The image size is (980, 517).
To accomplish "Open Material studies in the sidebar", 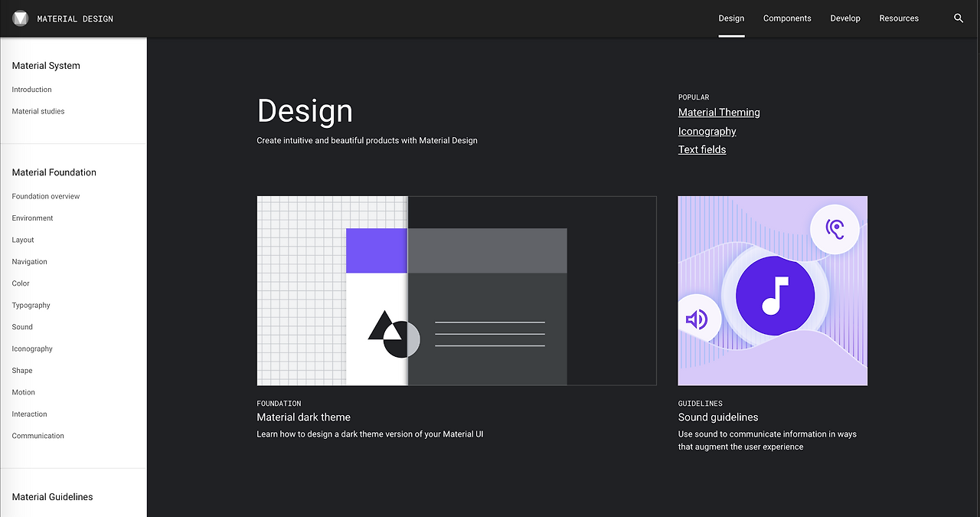I will pos(38,111).
